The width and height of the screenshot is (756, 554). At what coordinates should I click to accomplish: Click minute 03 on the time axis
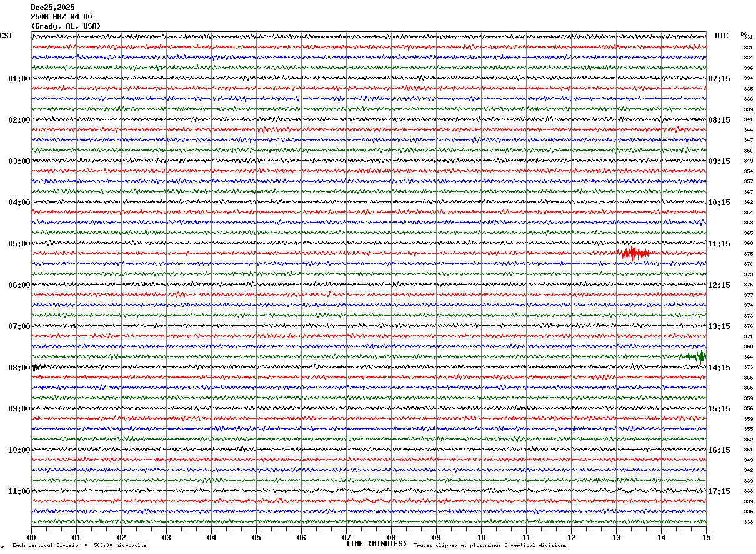click(x=166, y=538)
